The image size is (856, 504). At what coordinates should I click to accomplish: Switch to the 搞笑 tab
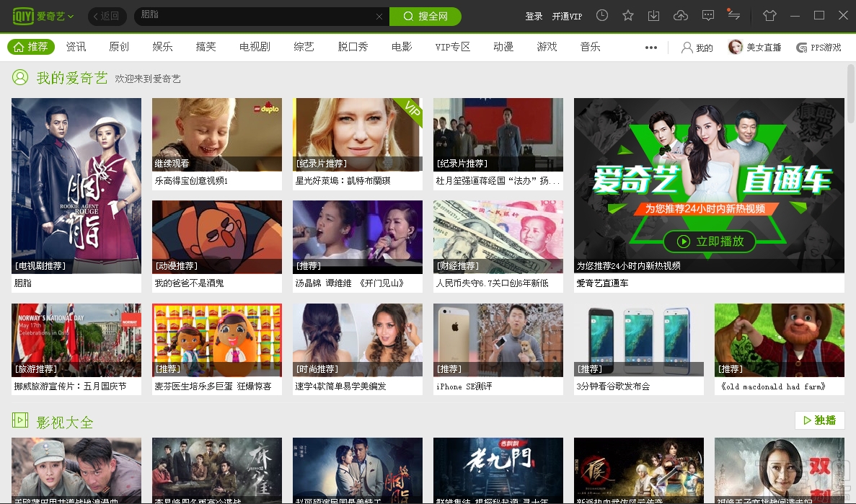tap(206, 47)
